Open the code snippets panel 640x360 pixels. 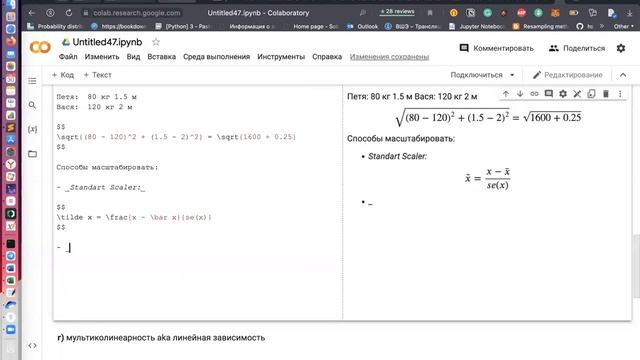click(32, 346)
